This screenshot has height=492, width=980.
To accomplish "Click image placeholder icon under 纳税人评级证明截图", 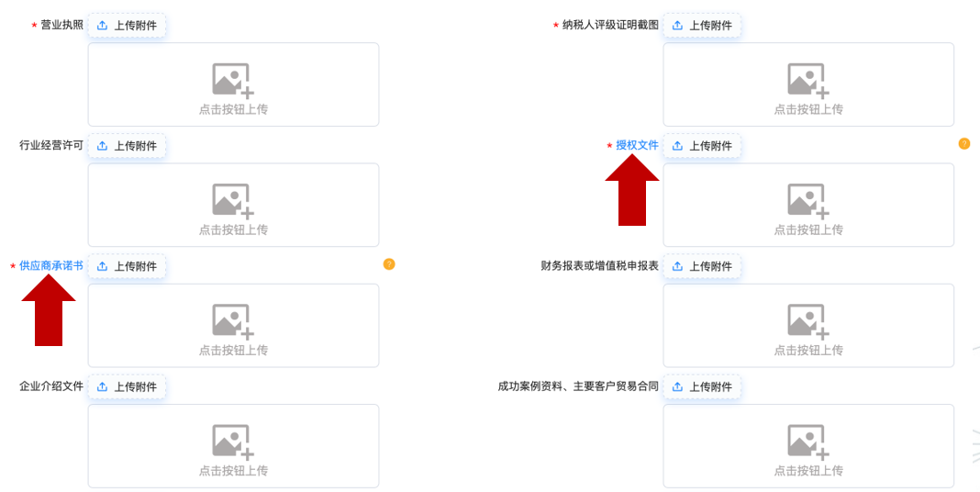I will point(807,80).
